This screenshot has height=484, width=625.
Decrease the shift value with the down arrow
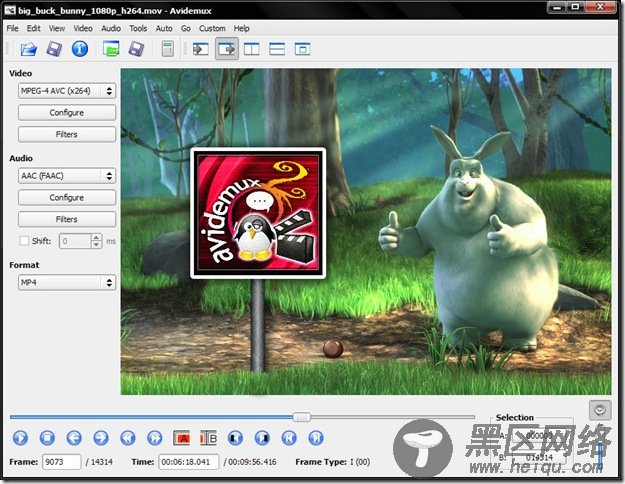click(x=96, y=244)
